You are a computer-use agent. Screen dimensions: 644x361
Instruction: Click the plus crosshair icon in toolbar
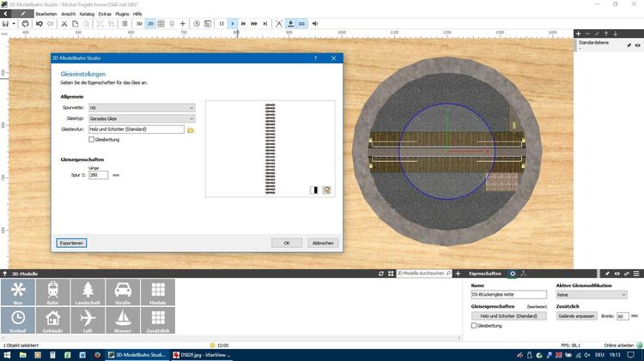(183, 24)
